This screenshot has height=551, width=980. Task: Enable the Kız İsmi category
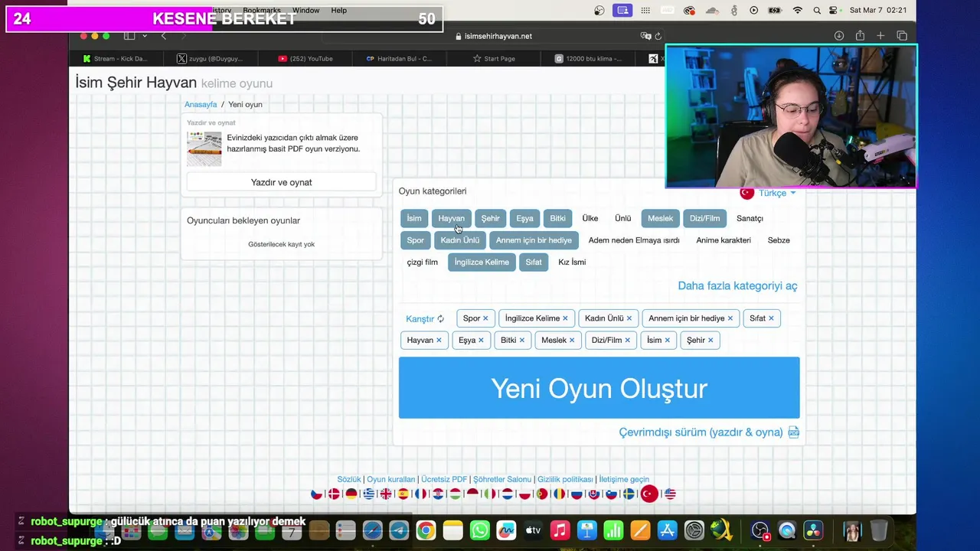[x=572, y=262]
